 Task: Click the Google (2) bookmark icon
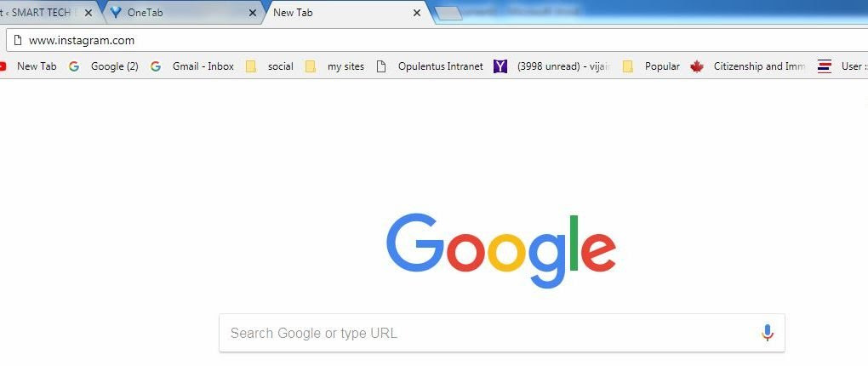[x=74, y=66]
